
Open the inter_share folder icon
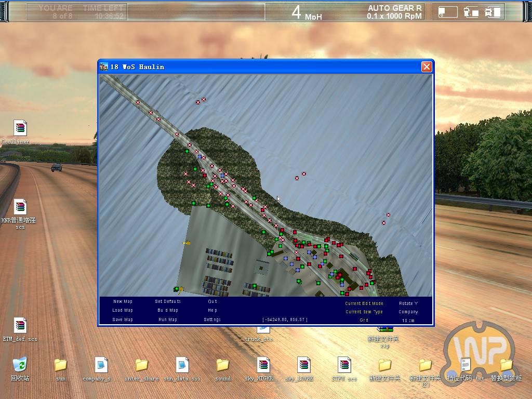point(141,365)
